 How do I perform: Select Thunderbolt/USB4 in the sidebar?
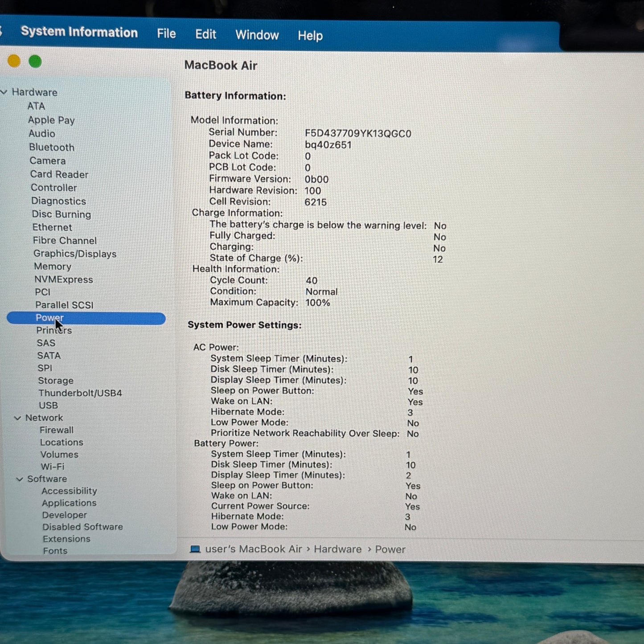tap(80, 393)
